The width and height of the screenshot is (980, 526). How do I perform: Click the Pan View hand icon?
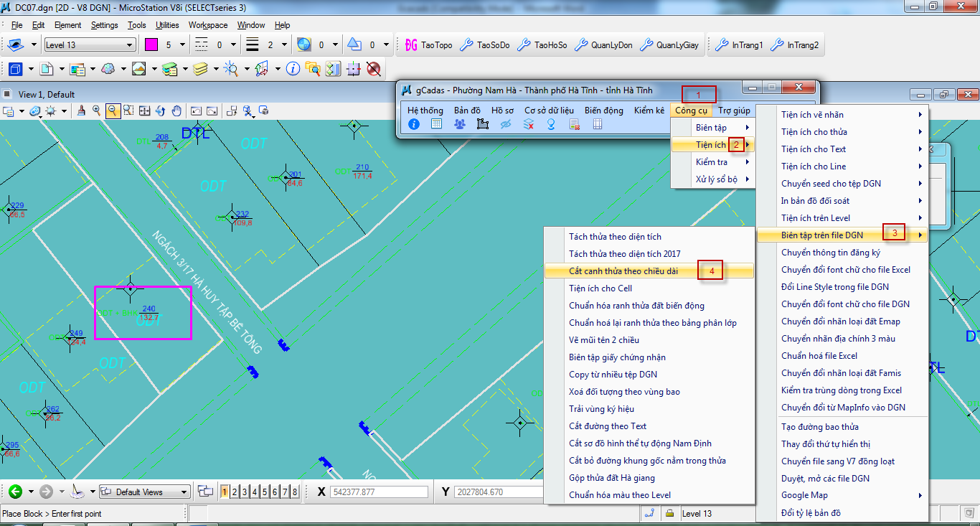176,111
